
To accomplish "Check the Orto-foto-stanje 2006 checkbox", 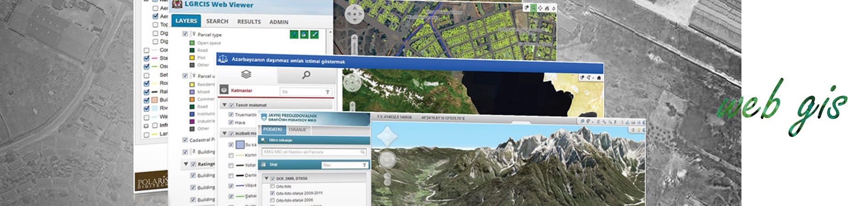I will 272,200.
